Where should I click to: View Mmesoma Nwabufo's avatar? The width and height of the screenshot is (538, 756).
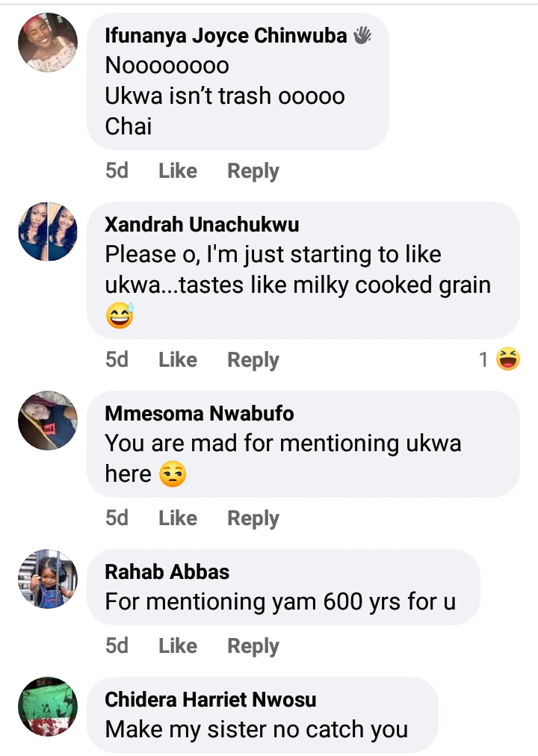coord(47,421)
